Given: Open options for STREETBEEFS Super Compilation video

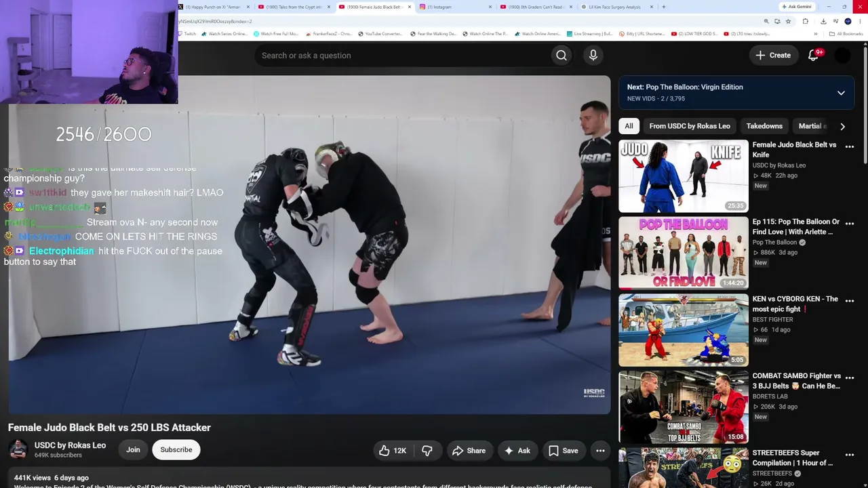Looking at the screenshot, I should click(x=850, y=454).
